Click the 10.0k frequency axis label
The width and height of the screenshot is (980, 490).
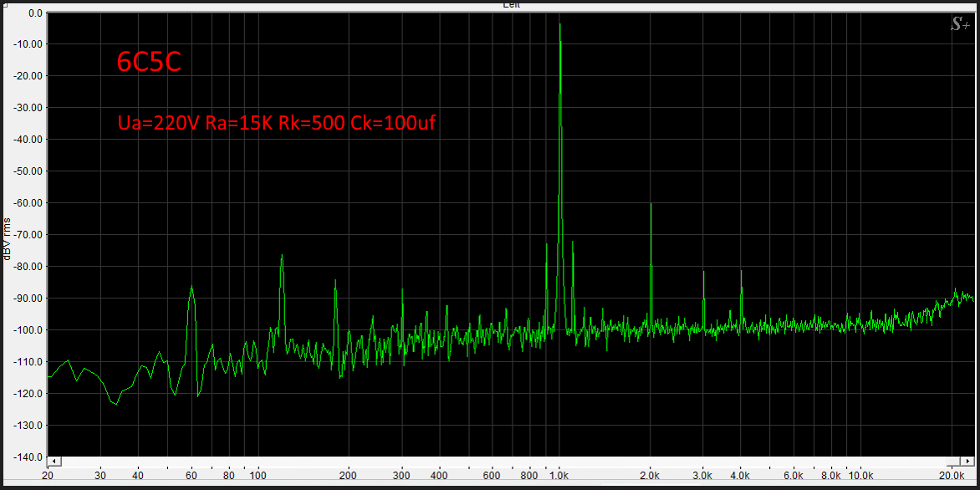860,475
